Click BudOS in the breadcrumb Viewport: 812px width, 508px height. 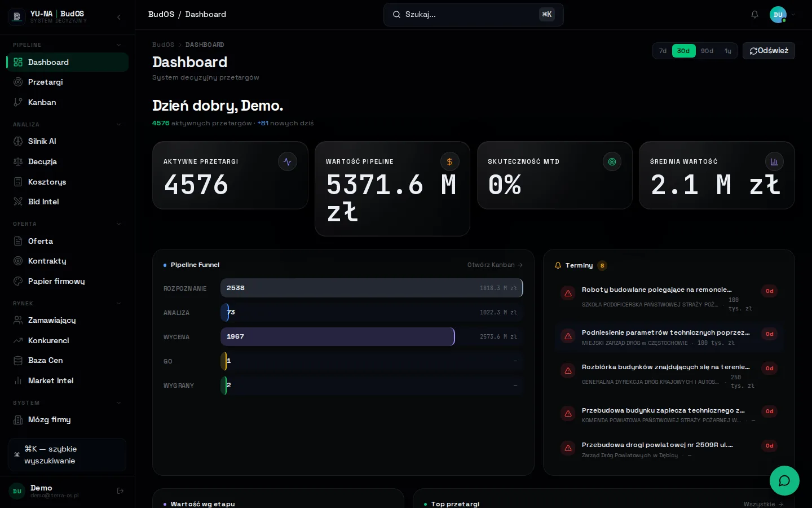[x=163, y=45]
